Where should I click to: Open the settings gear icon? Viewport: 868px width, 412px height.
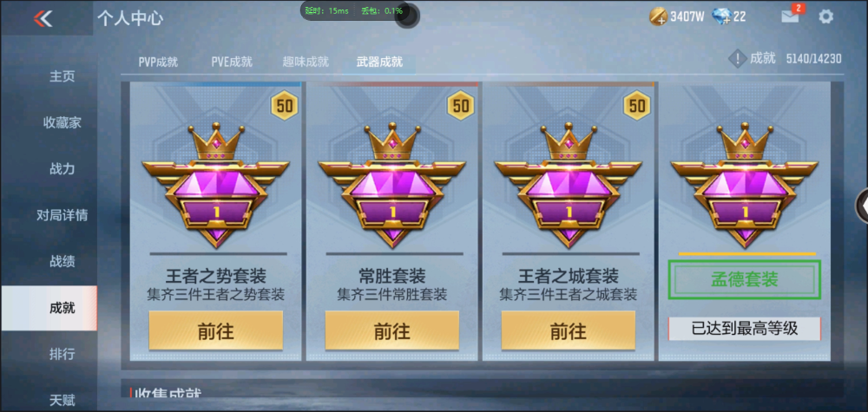pos(825,16)
